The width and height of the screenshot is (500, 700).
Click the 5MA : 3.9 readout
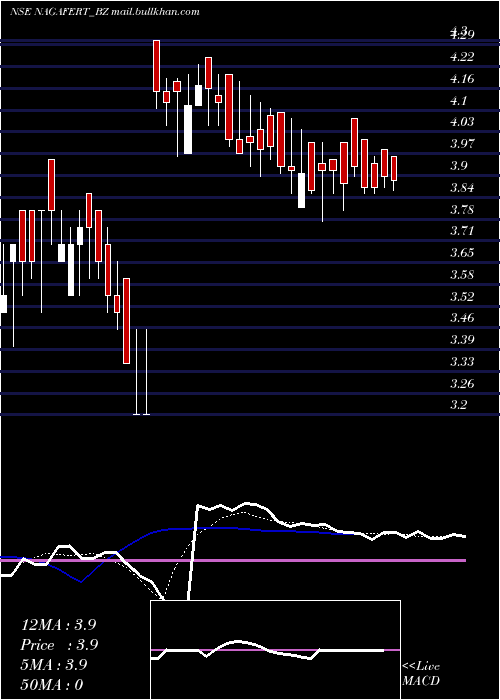pyautogui.click(x=54, y=665)
